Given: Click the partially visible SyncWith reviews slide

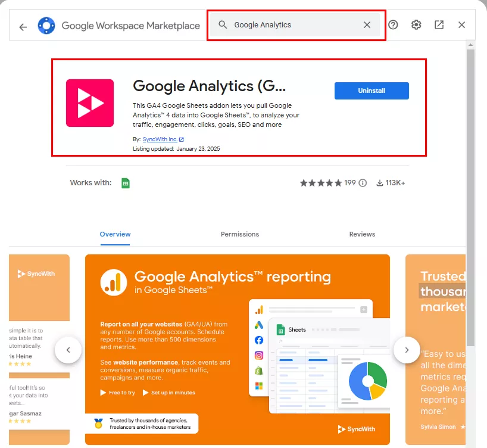Looking at the screenshot, I should coord(39,350).
